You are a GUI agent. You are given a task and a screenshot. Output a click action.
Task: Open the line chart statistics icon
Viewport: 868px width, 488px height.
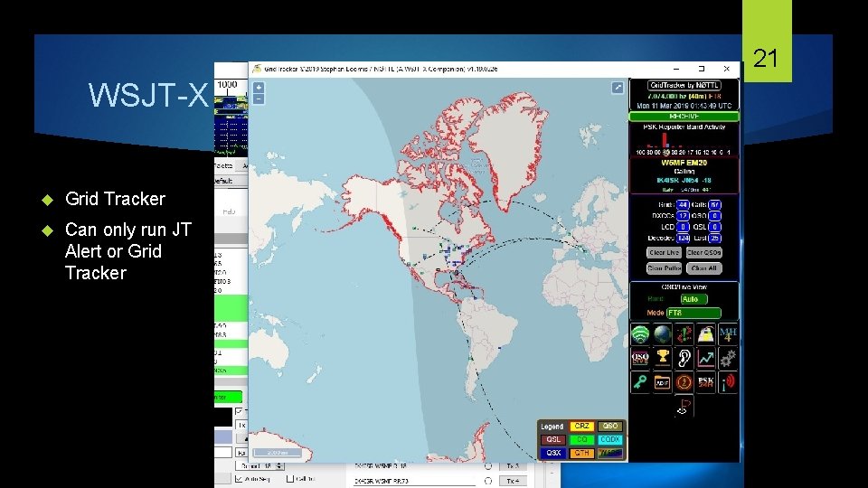[706, 358]
